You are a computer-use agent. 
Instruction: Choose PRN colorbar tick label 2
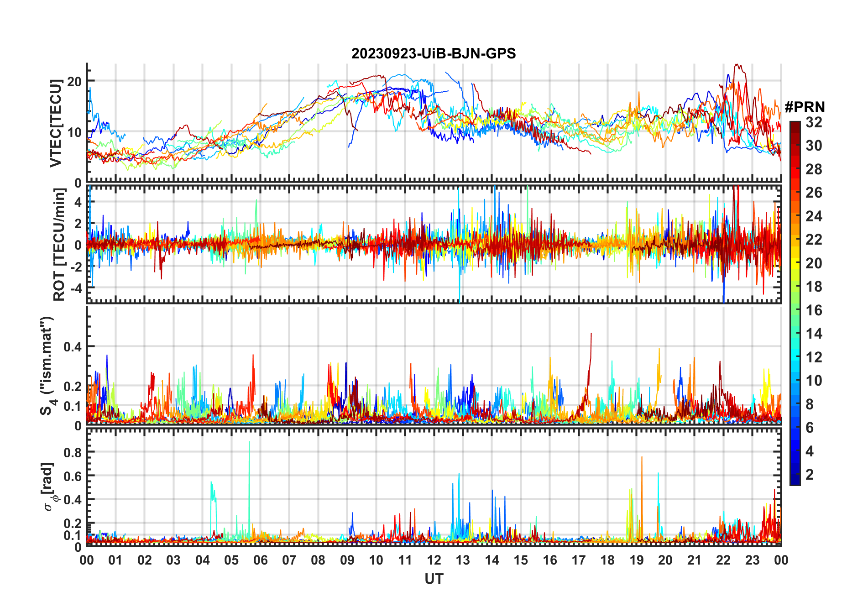810,475
